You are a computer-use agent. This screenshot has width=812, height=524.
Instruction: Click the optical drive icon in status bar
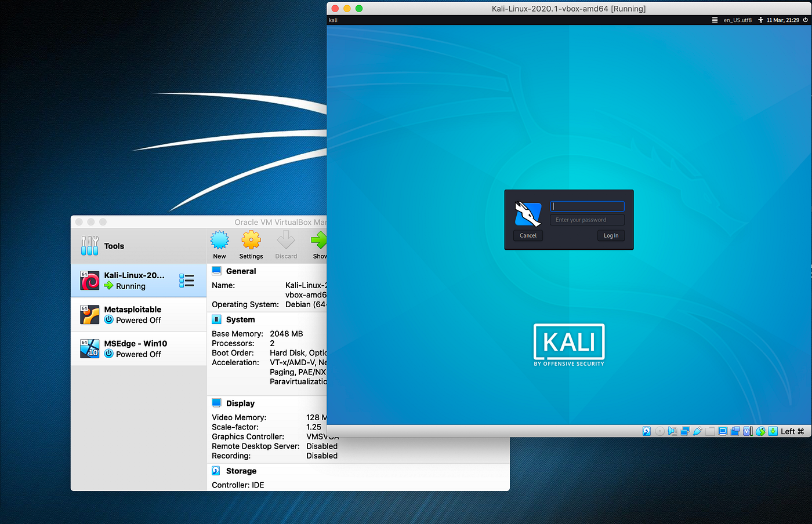point(659,431)
